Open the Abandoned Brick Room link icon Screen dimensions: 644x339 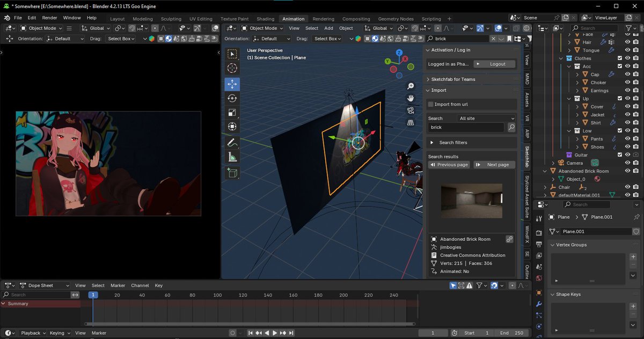tap(510, 239)
